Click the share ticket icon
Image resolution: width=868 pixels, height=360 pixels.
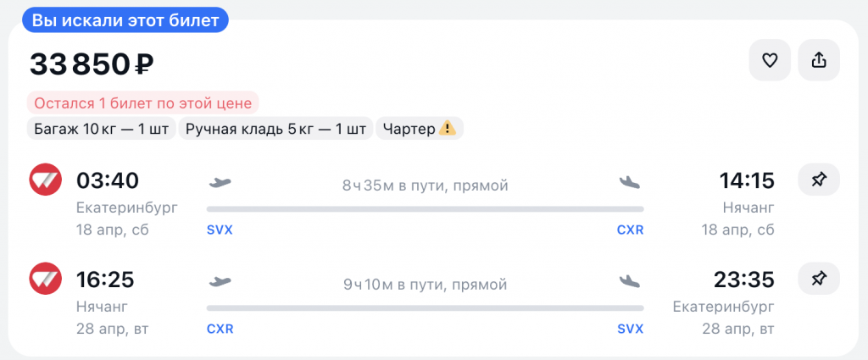coord(819,60)
